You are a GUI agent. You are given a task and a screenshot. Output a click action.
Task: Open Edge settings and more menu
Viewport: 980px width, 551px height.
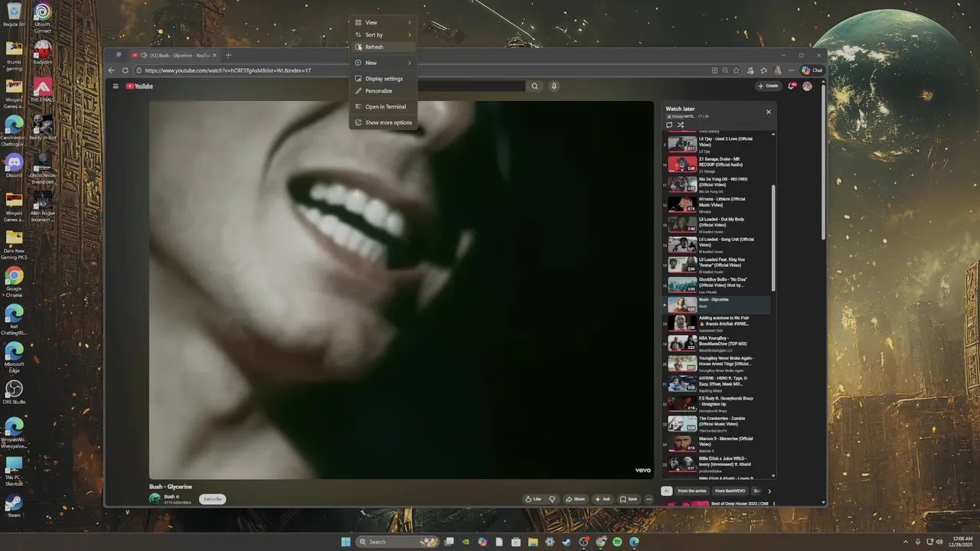click(792, 70)
